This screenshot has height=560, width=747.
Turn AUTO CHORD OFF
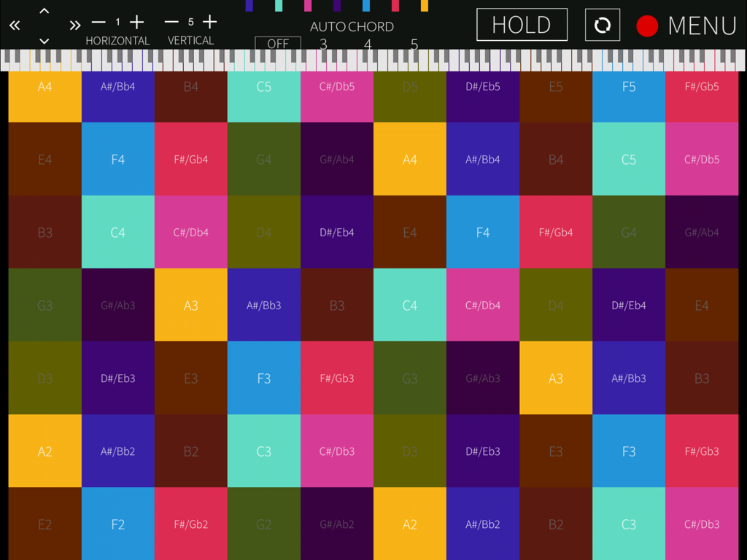coord(278,44)
